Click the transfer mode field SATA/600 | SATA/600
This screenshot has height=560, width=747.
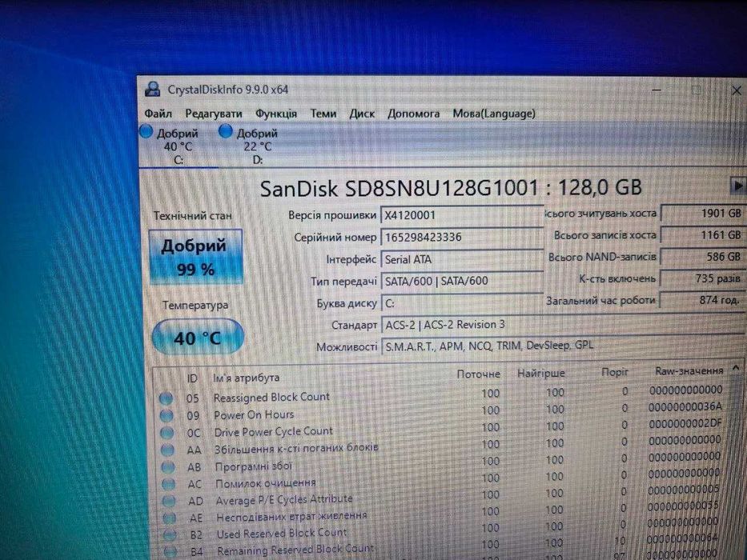462,281
